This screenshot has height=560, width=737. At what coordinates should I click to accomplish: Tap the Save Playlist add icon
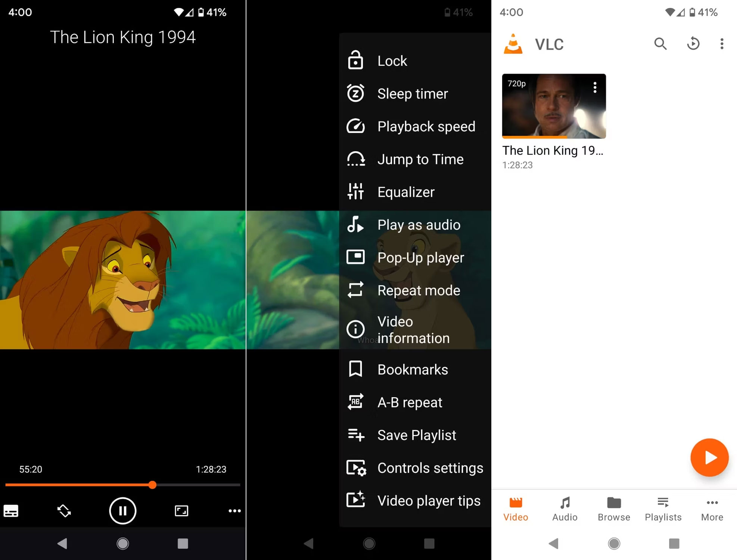click(x=356, y=435)
